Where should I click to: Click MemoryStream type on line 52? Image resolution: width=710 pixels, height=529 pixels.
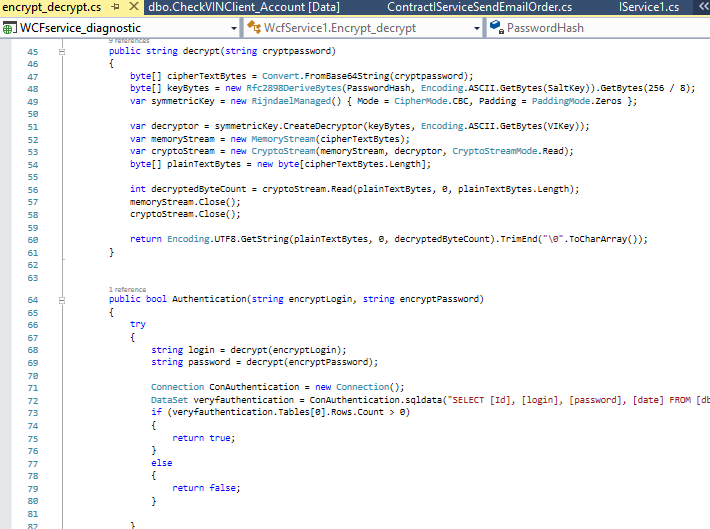283,139
